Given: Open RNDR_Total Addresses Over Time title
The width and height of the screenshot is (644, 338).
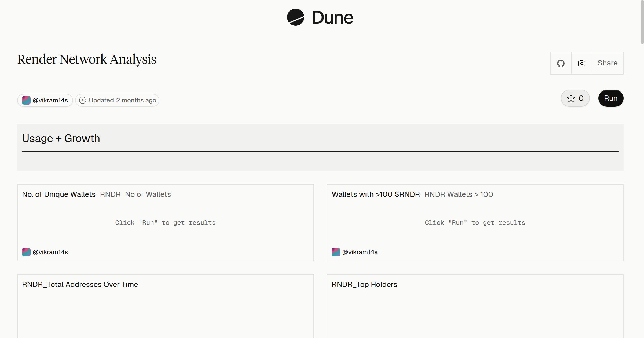Looking at the screenshot, I should (x=80, y=284).
